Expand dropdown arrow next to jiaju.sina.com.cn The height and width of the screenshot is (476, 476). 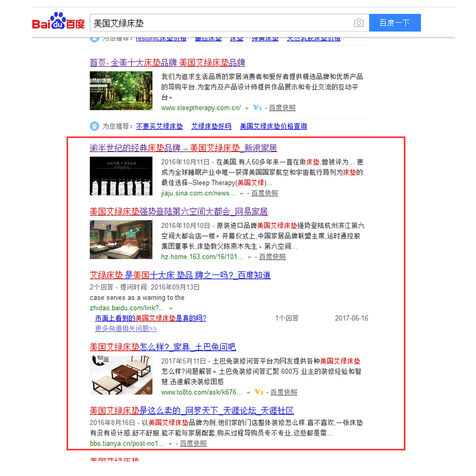click(242, 194)
